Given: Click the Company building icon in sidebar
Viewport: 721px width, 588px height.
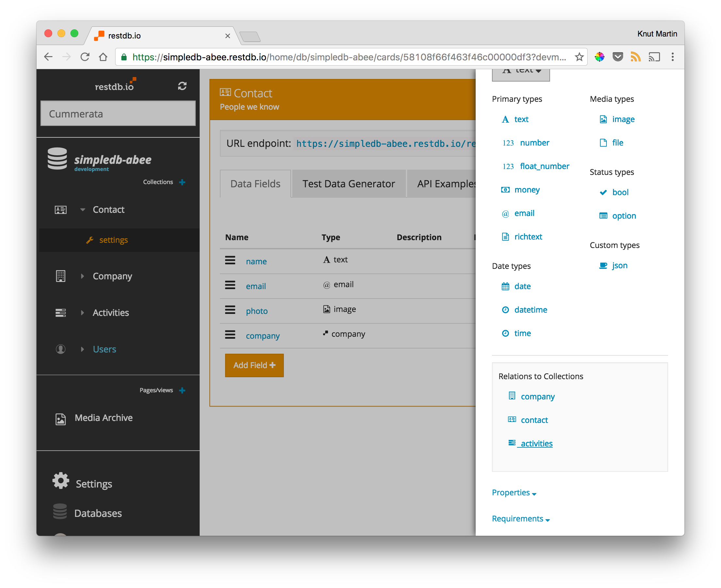Looking at the screenshot, I should [61, 276].
